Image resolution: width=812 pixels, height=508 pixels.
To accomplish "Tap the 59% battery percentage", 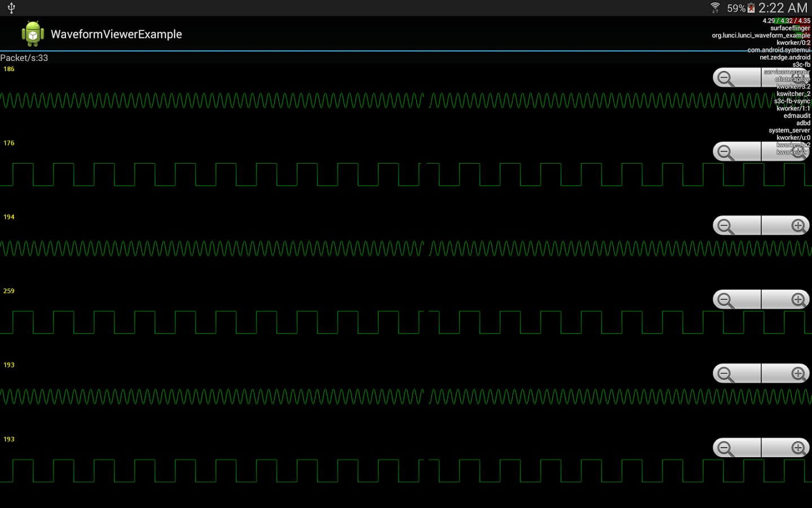I will (736, 8).
